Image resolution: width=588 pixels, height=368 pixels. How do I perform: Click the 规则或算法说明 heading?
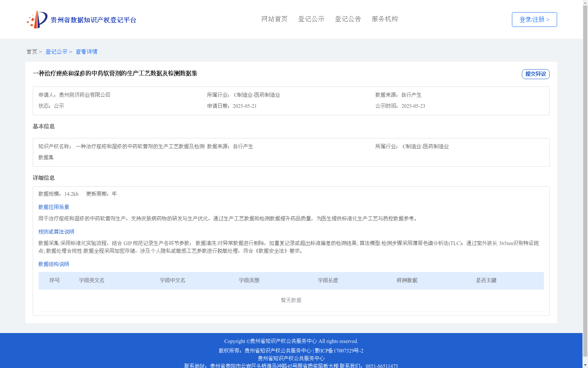56,232
